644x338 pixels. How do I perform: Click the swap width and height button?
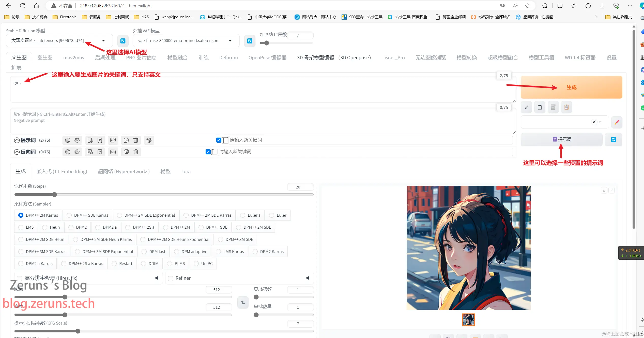coord(243,302)
